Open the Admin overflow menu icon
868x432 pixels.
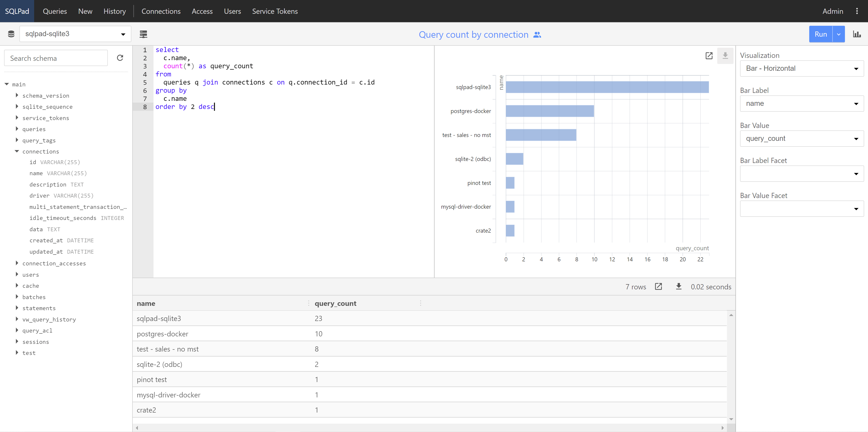pyautogui.click(x=857, y=11)
